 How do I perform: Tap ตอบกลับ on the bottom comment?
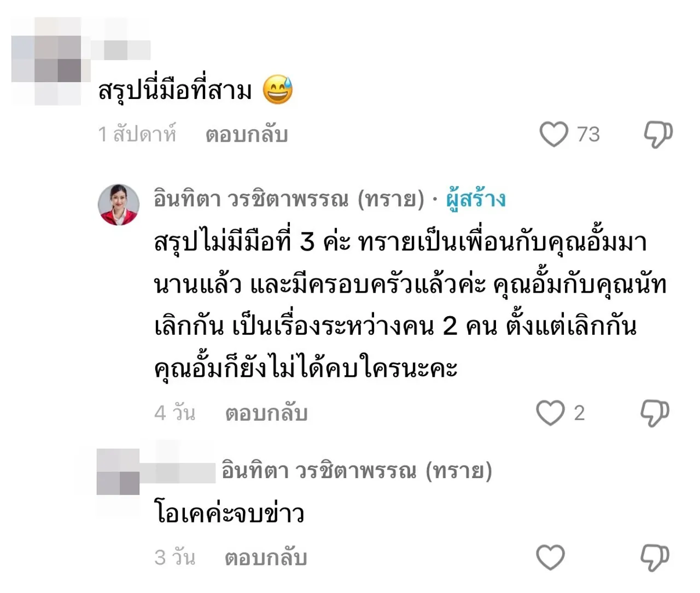point(265,558)
